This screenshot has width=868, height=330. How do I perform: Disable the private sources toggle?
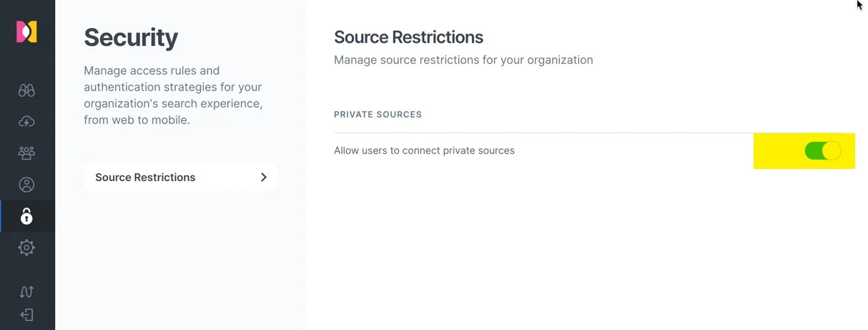point(822,150)
